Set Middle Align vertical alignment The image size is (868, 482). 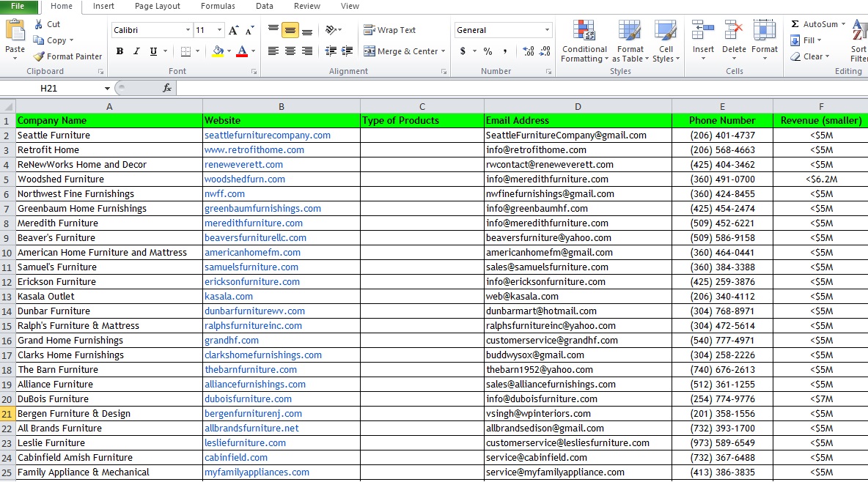pyautogui.click(x=290, y=30)
